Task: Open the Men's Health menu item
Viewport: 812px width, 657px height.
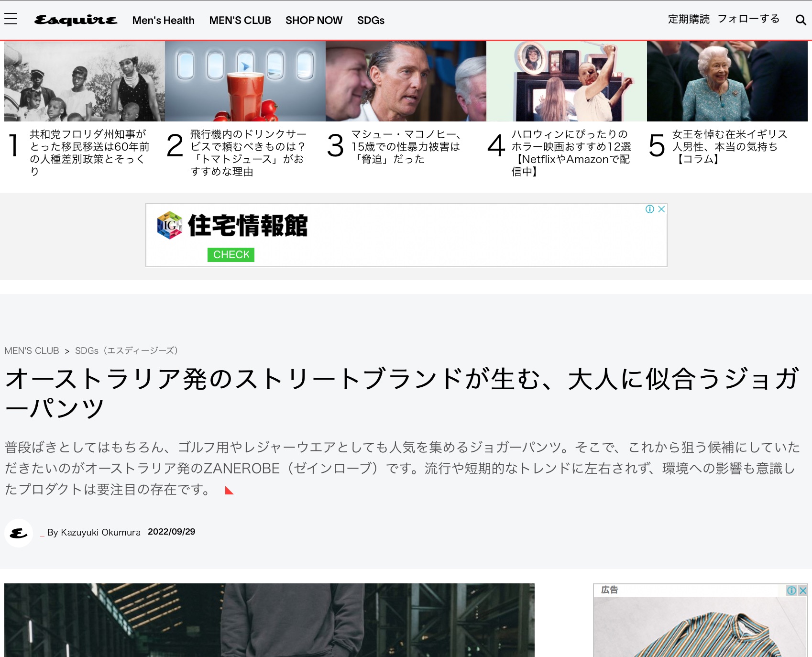Action: (x=164, y=20)
